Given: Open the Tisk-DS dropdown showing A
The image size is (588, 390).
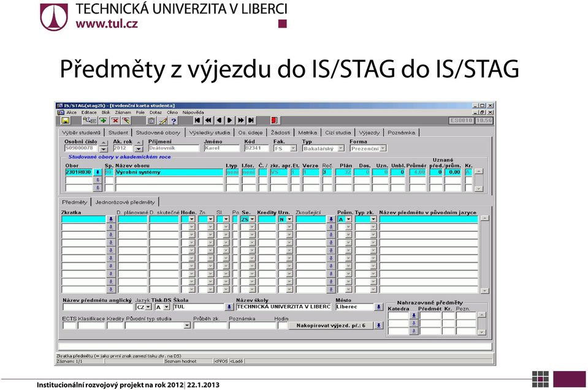Looking at the screenshot, I should click(167, 307).
